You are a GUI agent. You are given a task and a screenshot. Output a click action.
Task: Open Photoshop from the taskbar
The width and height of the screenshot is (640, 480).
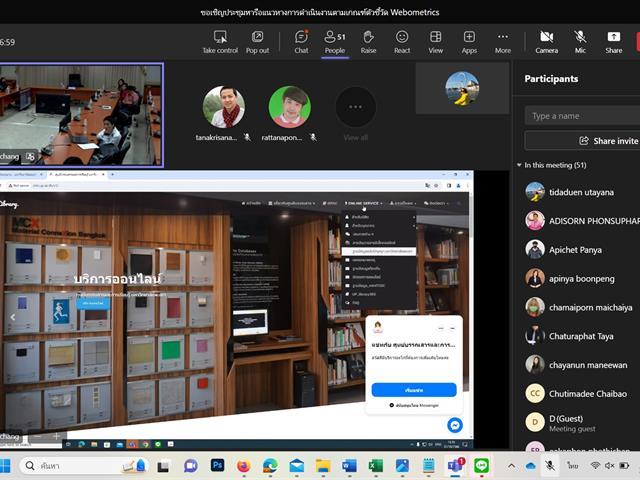click(x=217, y=465)
